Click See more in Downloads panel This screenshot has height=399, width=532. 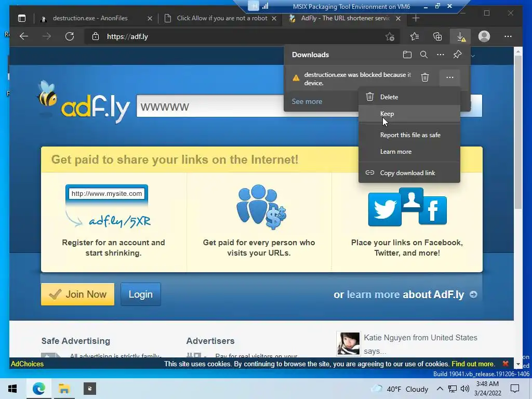point(307,101)
